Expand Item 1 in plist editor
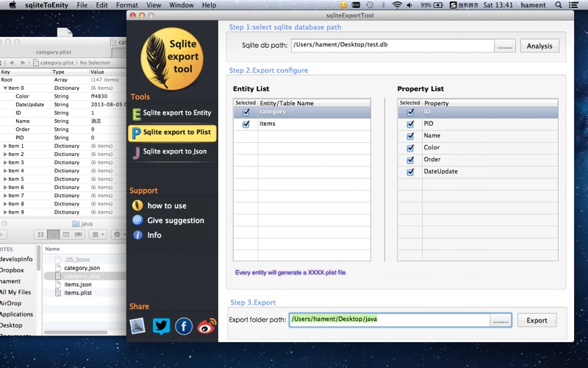 (x=5, y=146)
